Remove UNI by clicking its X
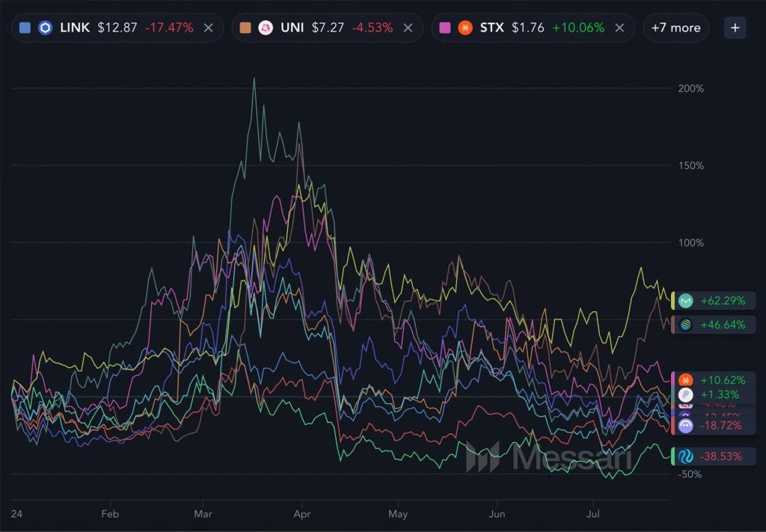Image resolution: width=766 pixels, height=532 pixels. click(x=408, y=28)
